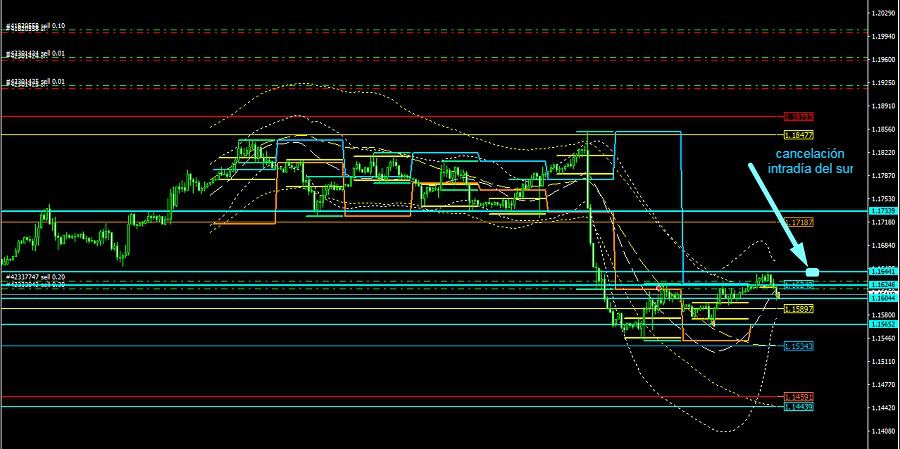The image size is (900, 449).
Task: Click the yellow 1.15897 price label
Action: (x=799, y=309)
